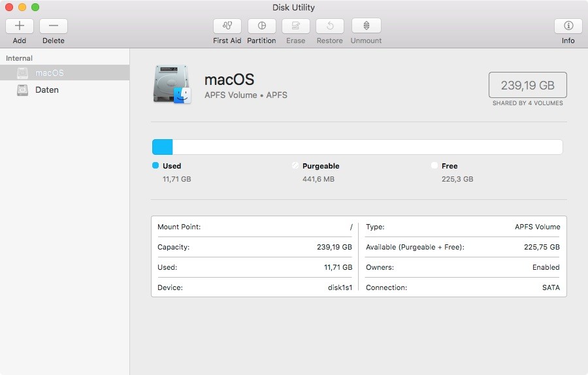This screenshot has height=375, width=588.
Task: Click the disk1s1 device value
Action: click(340, 287)
